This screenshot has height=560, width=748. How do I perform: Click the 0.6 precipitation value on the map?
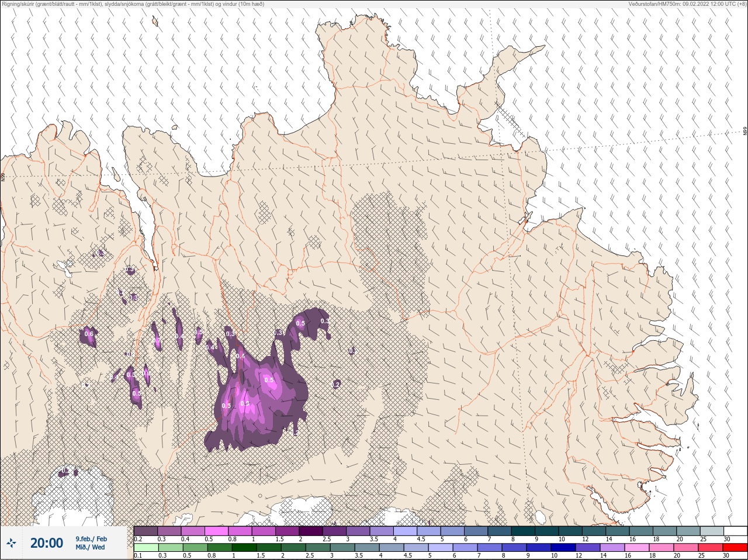click(x=89, y=334)
